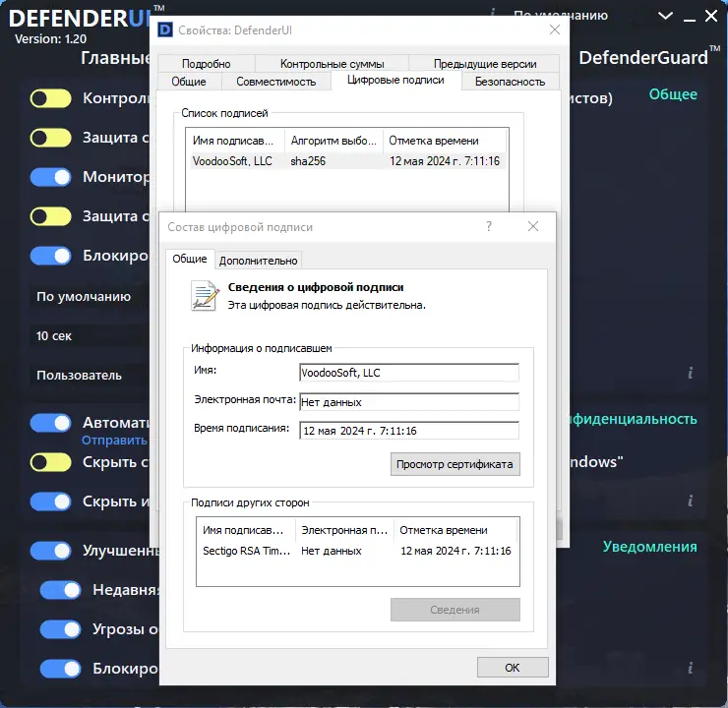Image resolution: width=728 pixels, height=708 pixels.
Task: Turn off the Автомати switch
Action: click(50, 423)
